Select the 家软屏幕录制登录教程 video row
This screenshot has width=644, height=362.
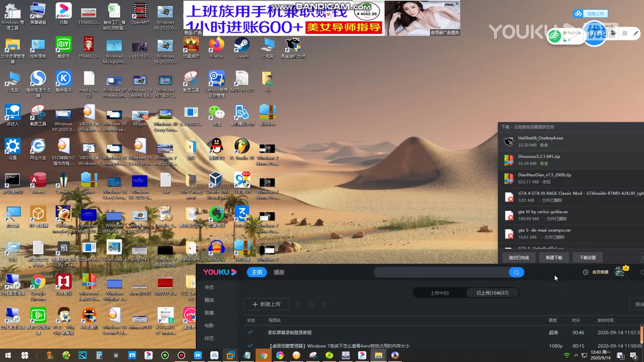pyautogui.click(x=443, y=332)
